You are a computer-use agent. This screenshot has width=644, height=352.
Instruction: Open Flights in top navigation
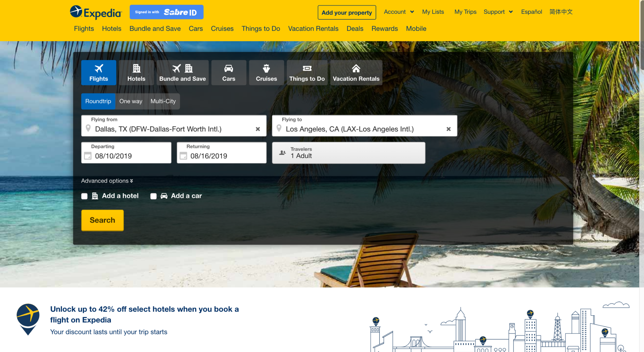84,29
